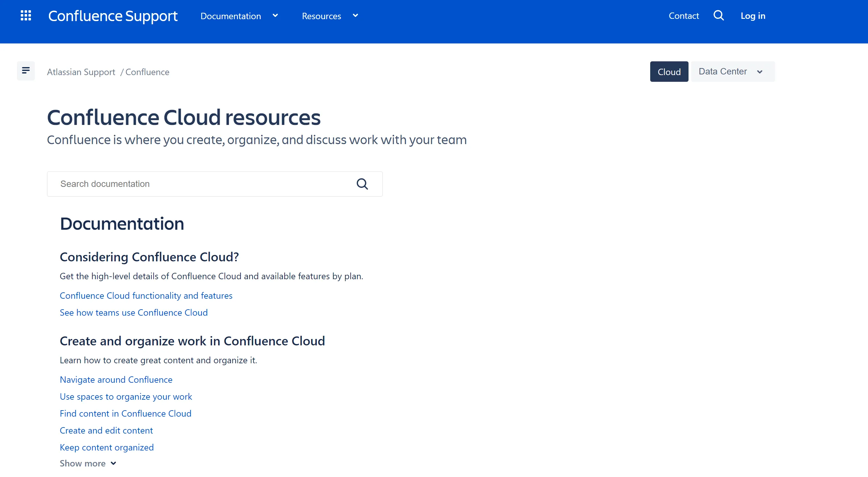Image resolution: width=868 pixels, height=477 pixels.
Task: Expand the Resources menu in the header
Action: [330, 16]
